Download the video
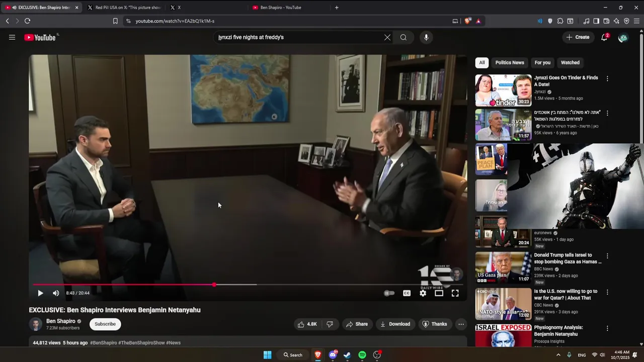Image resolution: width=644 pixels, height=362 pixels. click(395, 324)
